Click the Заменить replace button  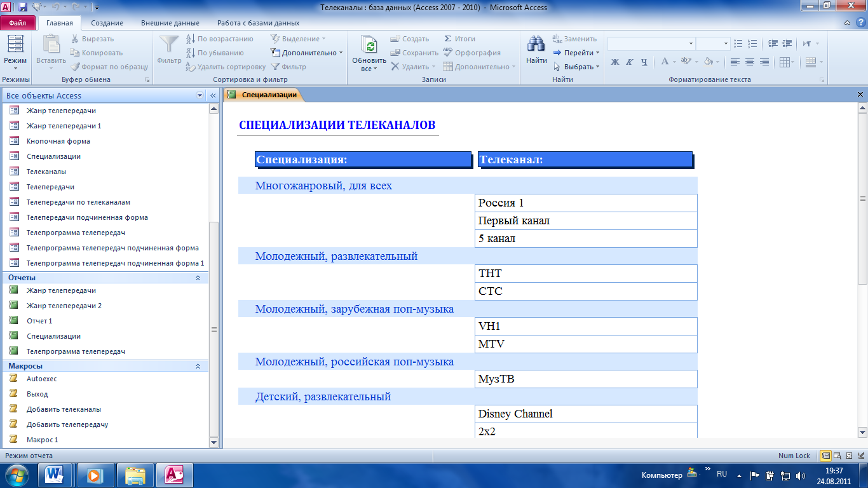point(574,39)
